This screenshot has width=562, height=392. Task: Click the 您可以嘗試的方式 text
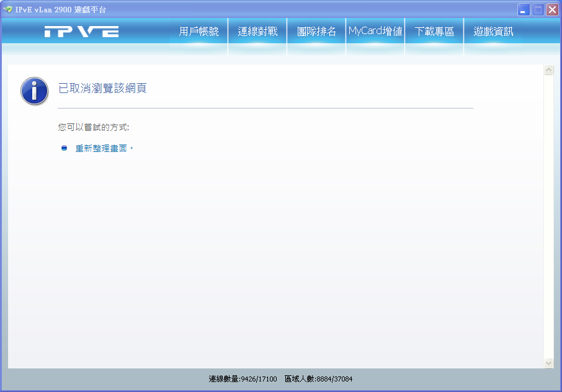(x=93, y=127)
